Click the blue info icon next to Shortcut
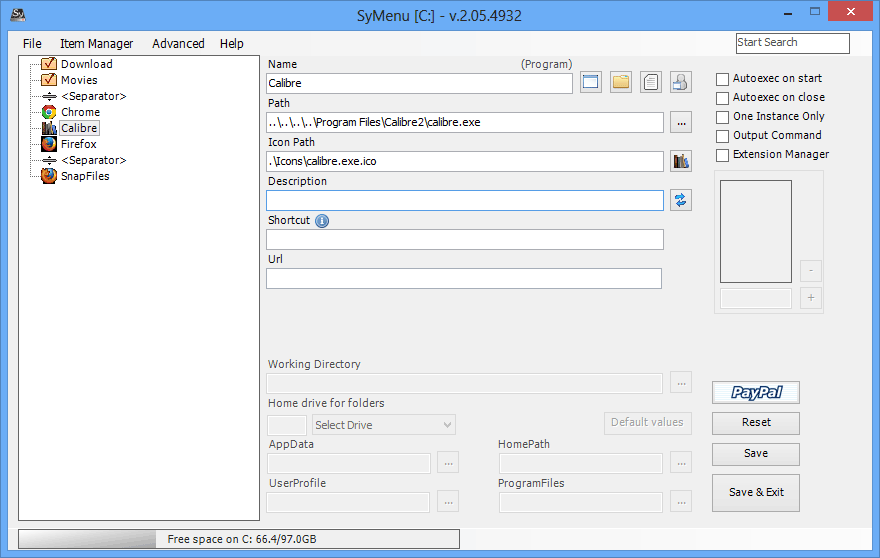 322,221
